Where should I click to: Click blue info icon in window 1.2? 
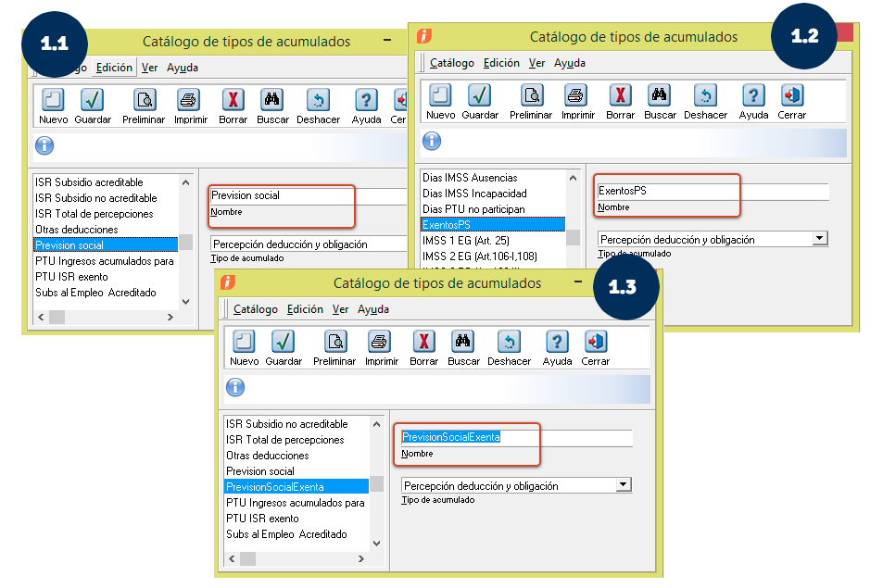(432, 141)
